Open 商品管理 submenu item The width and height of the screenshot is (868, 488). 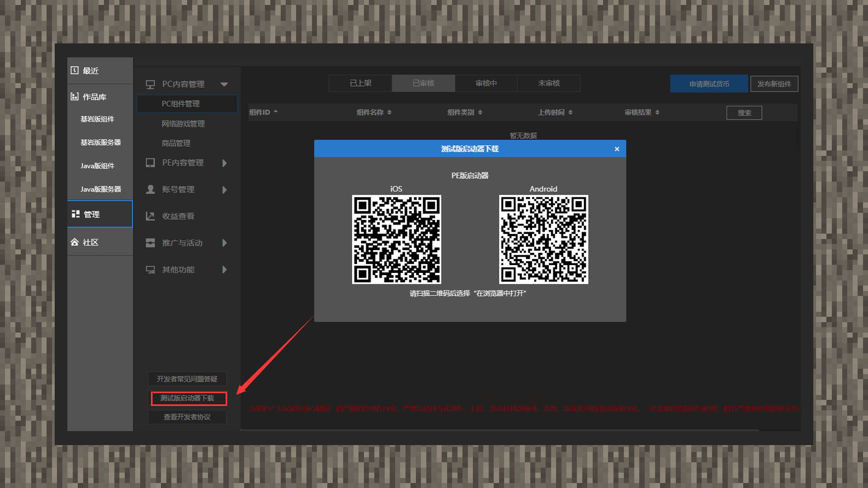(176, 143)
